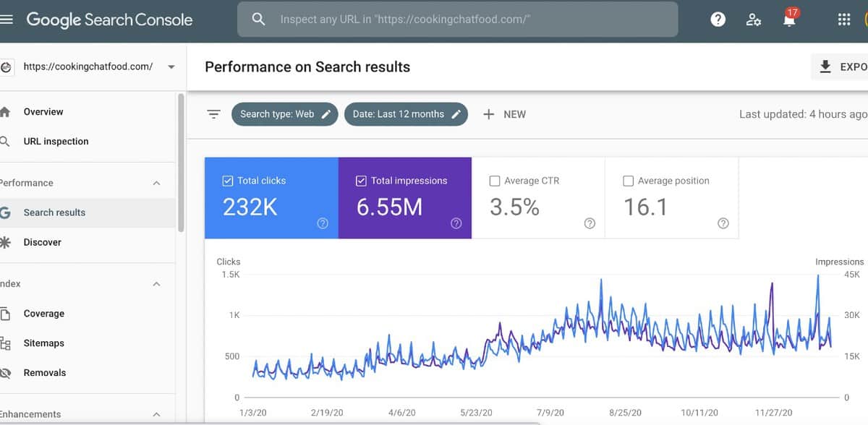Add a NEW filter

point(504,114)
